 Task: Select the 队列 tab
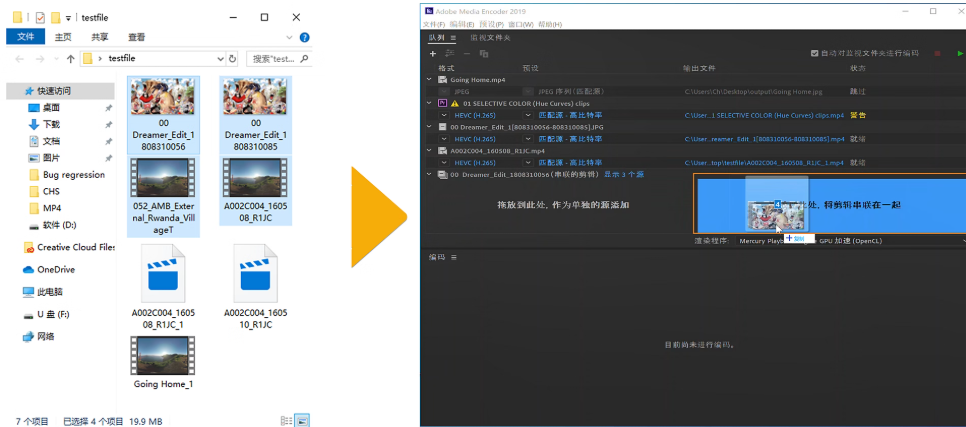(437, 38)
